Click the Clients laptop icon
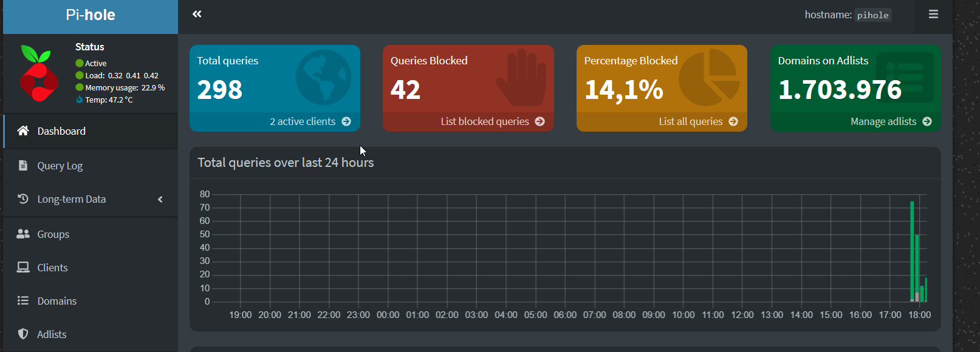The width and height of the screenshot is (980, 352). point(23,267)
